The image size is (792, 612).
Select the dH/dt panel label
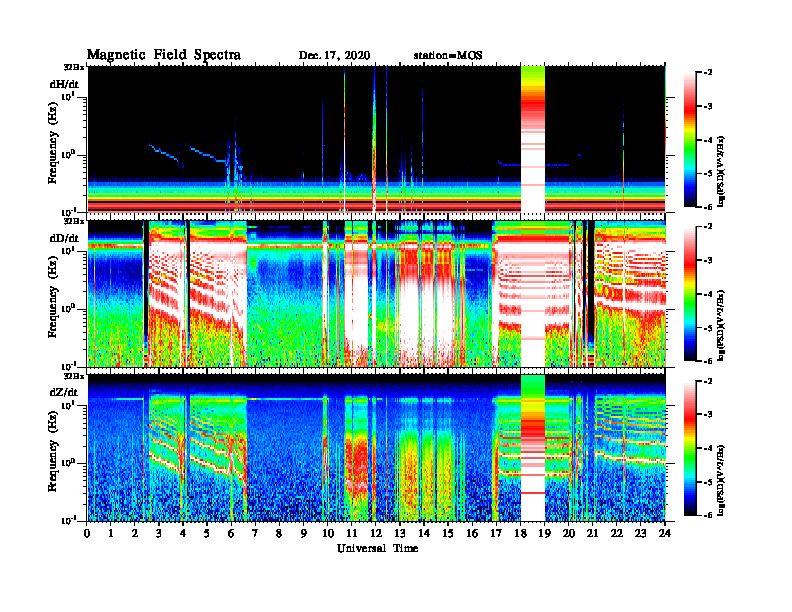(x=64, y=84)
